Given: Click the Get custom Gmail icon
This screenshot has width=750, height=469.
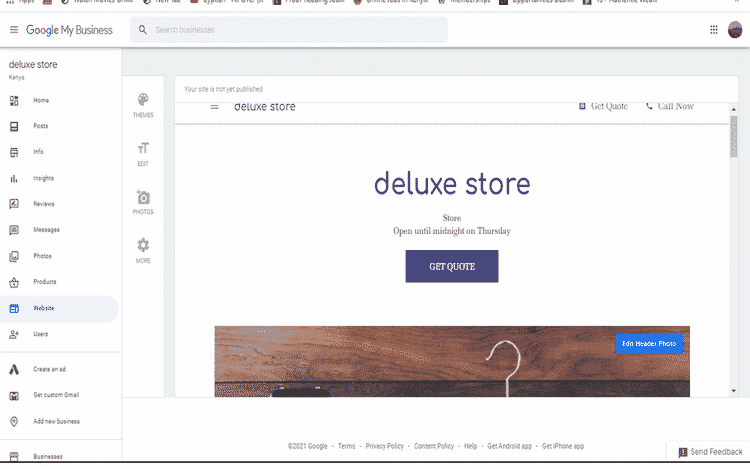Looking at the screenshot, I should tap(14, 395).
